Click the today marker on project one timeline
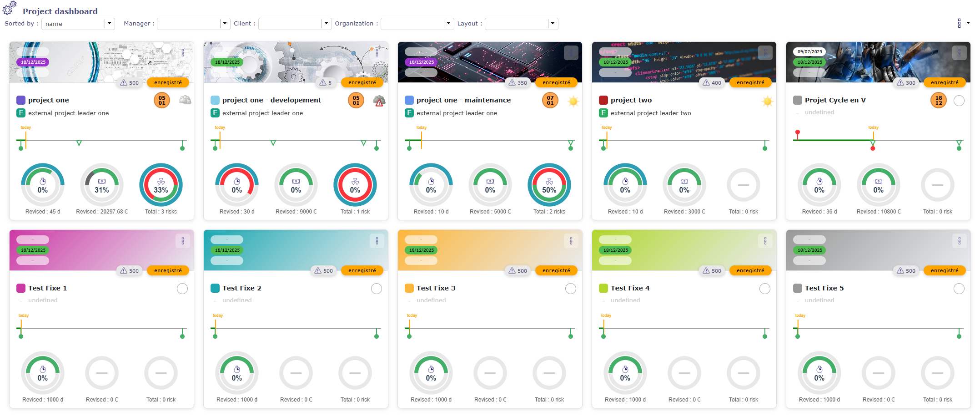The image size is (980, 417). click(x=25, y=137)
